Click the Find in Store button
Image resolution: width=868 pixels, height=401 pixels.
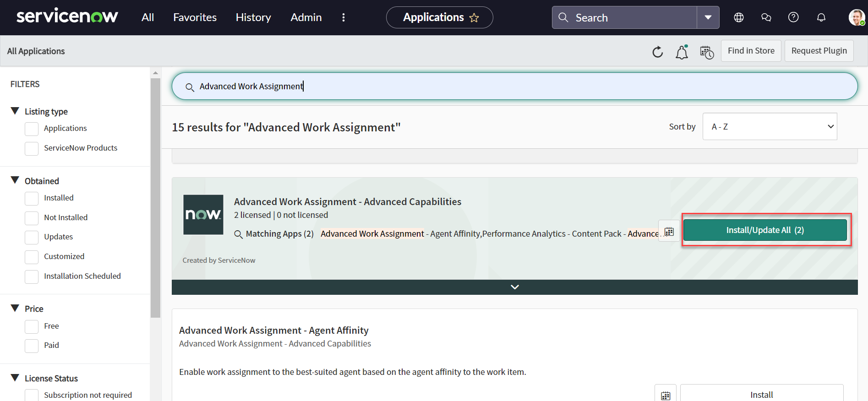[751, 51]
